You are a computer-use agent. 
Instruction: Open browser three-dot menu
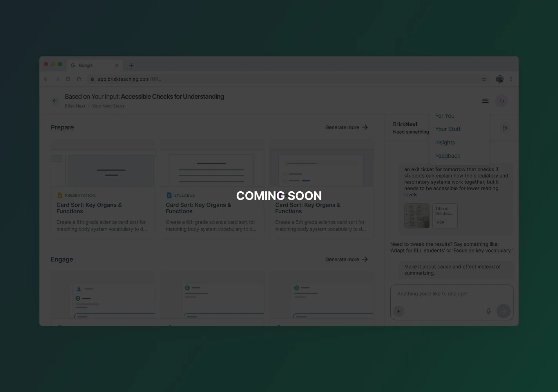[x=511, y=79]
